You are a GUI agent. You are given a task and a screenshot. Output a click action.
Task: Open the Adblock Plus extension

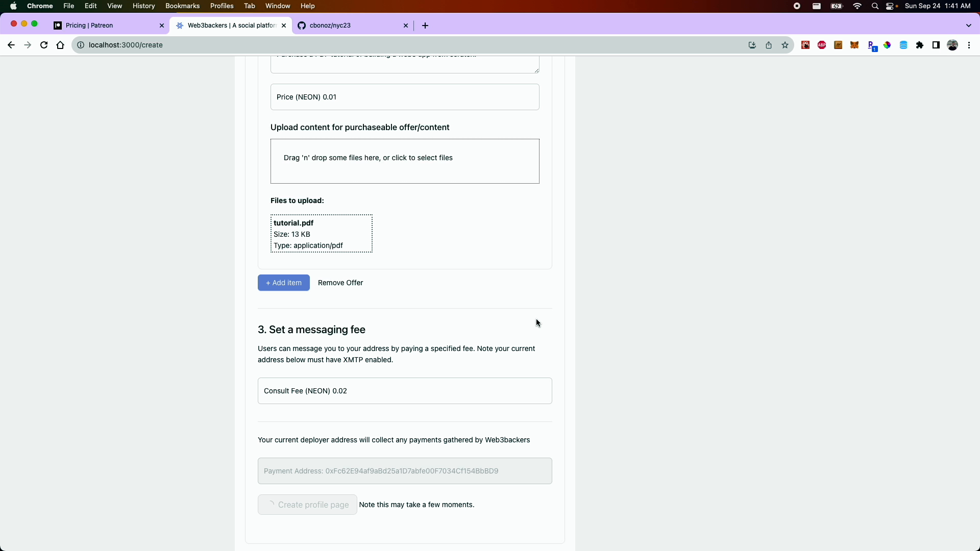pos(822,45)
